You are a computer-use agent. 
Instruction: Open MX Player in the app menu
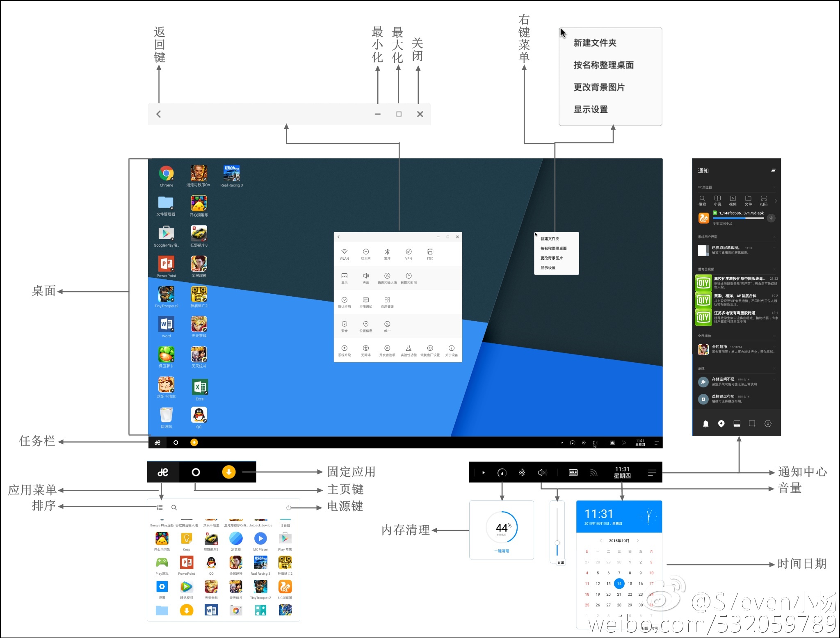pyautogui.click(x=260, y=538)
